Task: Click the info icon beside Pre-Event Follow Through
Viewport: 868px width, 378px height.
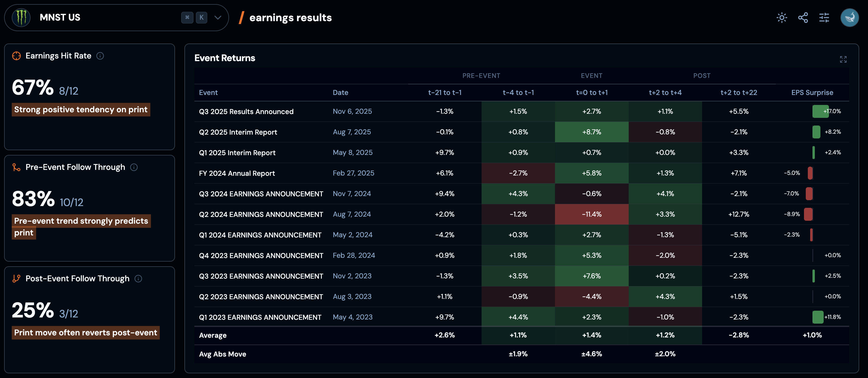Action: pos(134,167)
